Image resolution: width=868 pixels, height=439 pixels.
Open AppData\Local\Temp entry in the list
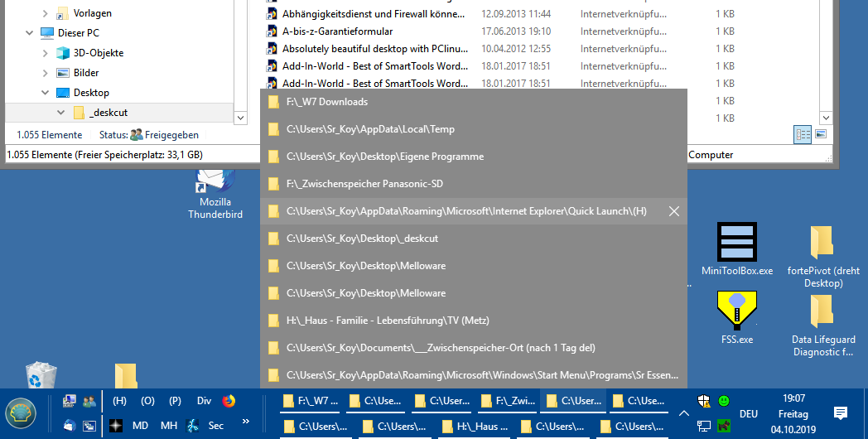pos(473,129)
